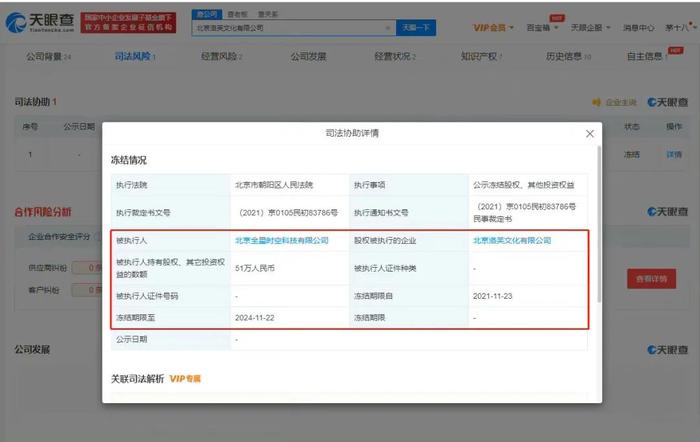Switch to 公司发展 tab
Screen dimensions: 700x442
(308, 56)
